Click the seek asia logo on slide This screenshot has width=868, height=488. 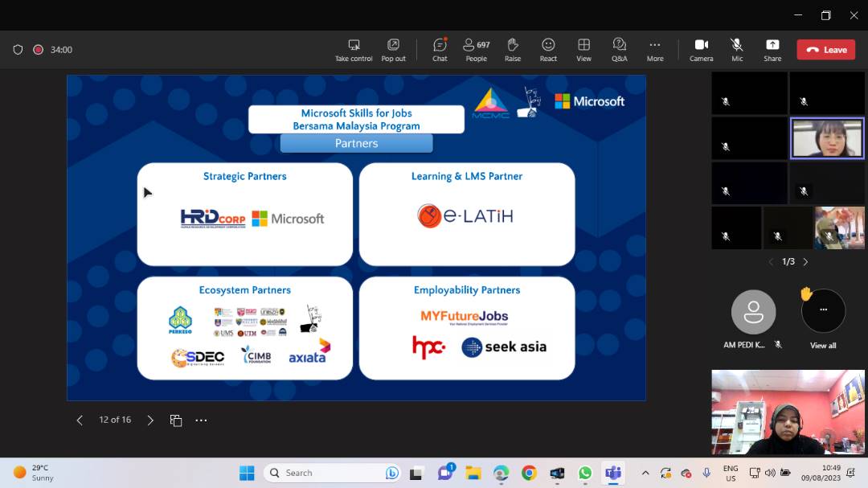[x=504, y=347]
